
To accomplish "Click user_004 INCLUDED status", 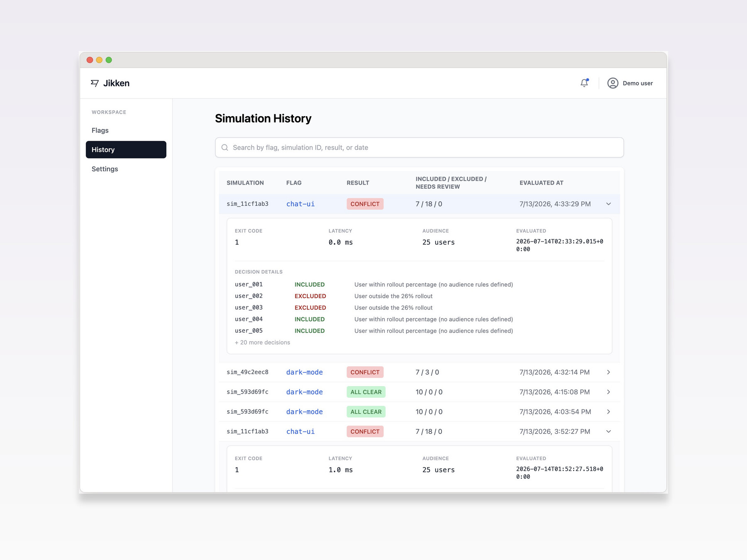I will pos(310,319).
